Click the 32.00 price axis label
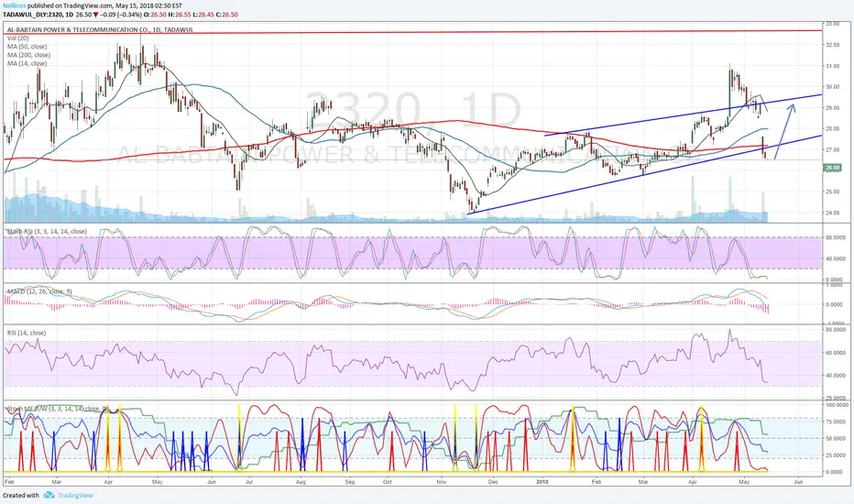Image resolution: width=854 pixels, height=504 pixels. click(833, 45)
